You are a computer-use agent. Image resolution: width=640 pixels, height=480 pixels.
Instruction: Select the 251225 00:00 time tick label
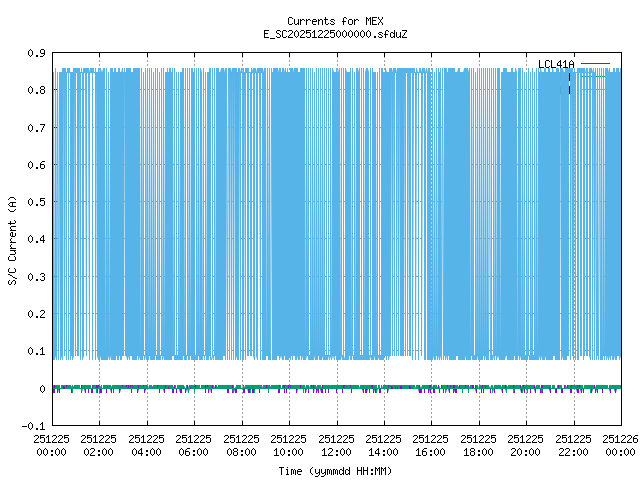(x=51, y=445)
